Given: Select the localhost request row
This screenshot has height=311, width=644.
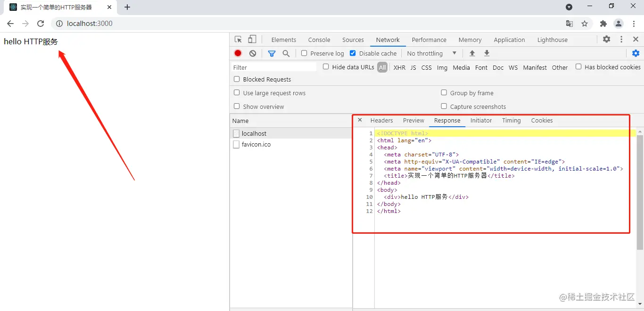Looking at the screenshot, I should (x=291, y=133).
